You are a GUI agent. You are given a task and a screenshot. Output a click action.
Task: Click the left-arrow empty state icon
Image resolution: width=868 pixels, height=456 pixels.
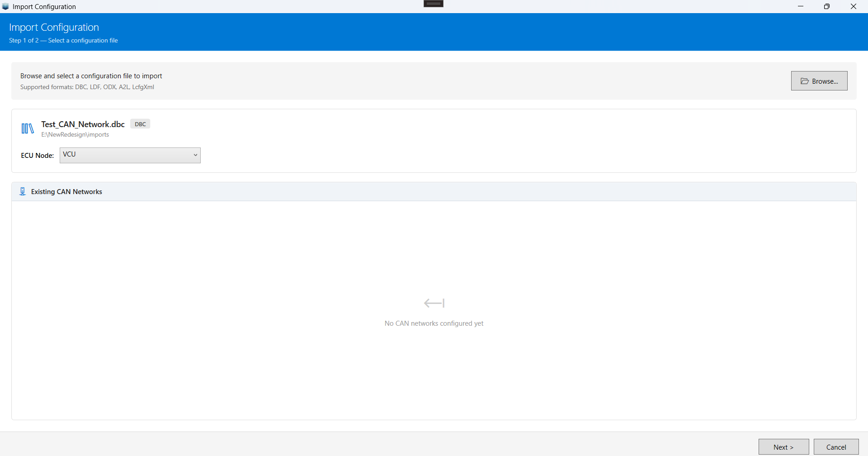[x=434, y=303]
